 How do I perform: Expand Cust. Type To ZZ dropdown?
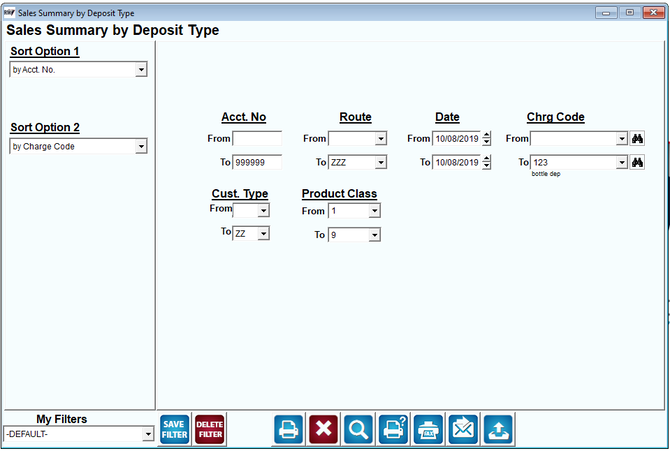coord(264,233)
